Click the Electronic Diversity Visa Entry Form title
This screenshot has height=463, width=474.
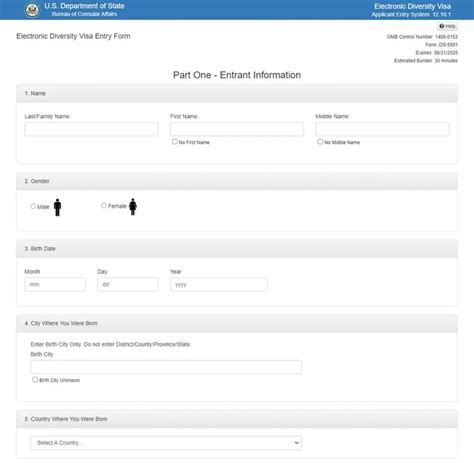click(x=73, y=36)
